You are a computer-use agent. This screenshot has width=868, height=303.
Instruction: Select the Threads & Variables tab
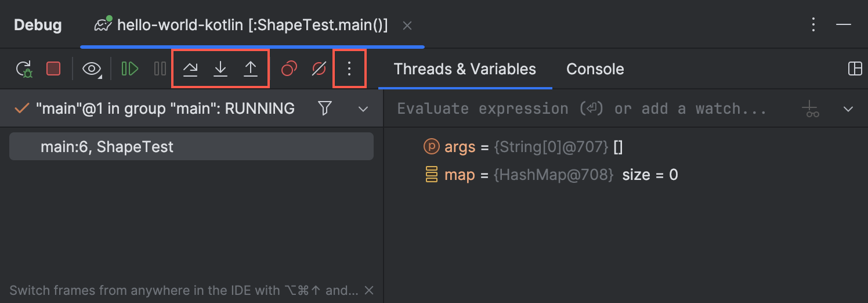(x=465, y=69)
